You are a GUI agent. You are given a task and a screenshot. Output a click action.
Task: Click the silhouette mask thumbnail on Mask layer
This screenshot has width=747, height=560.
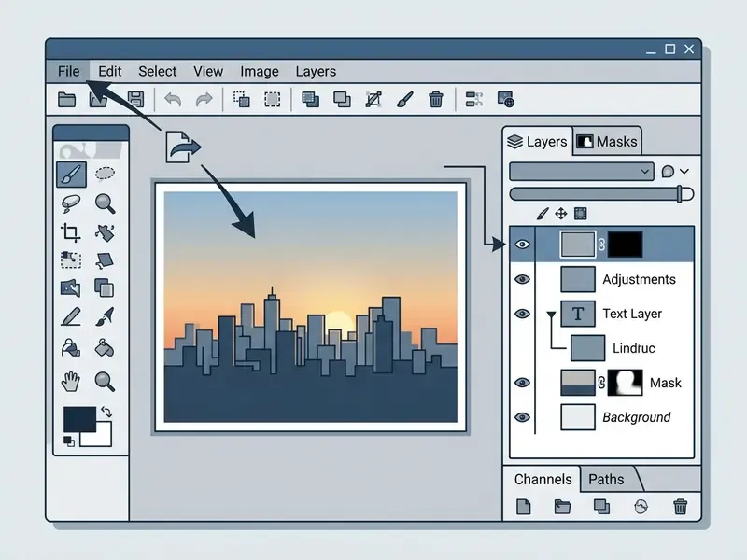pyautogui.click(x=625, y=383)
